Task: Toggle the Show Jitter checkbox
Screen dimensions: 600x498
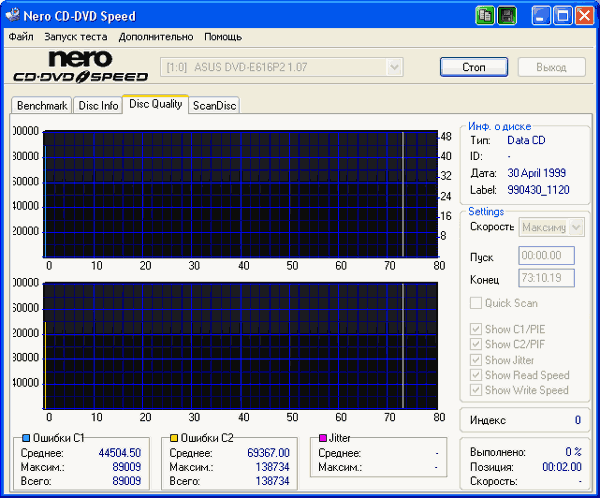Action: (x=476, y=360)
